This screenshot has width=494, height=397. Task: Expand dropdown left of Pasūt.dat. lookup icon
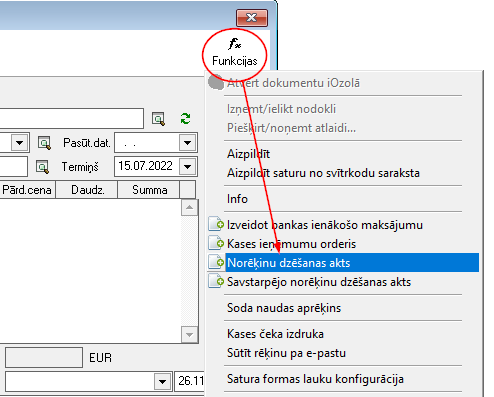pyautogui.click(x=20, y=143)
